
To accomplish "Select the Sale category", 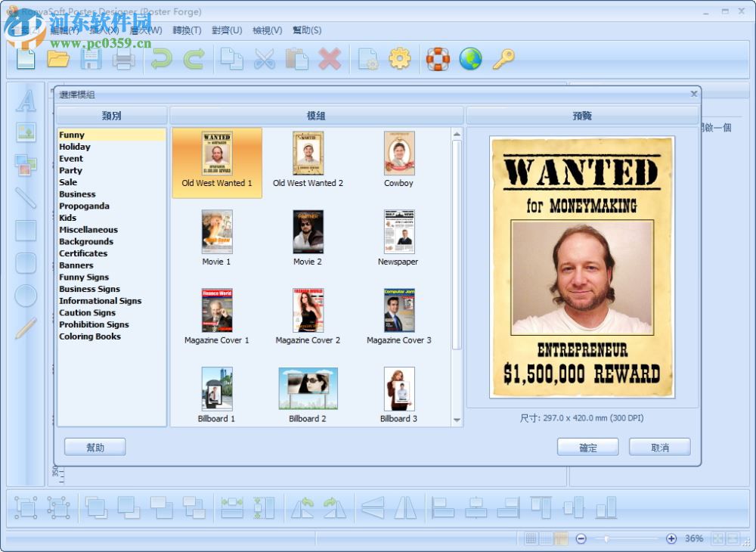I will click(68, 182).
